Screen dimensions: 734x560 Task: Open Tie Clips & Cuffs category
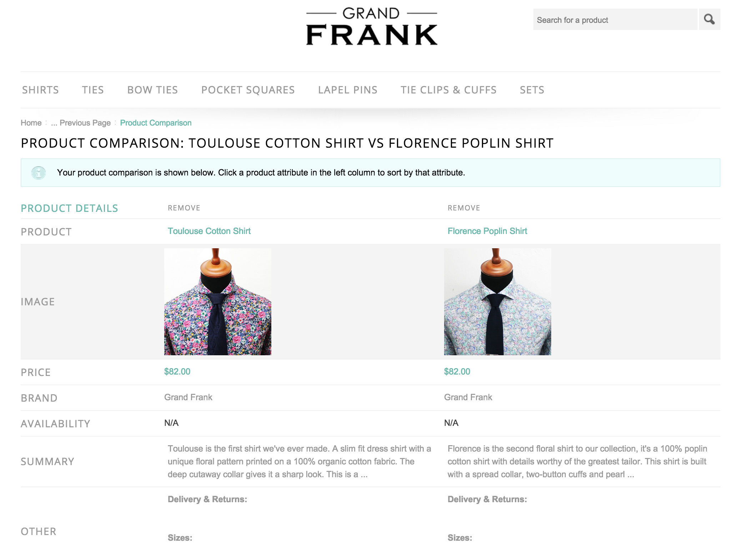[x=448, y=90]
